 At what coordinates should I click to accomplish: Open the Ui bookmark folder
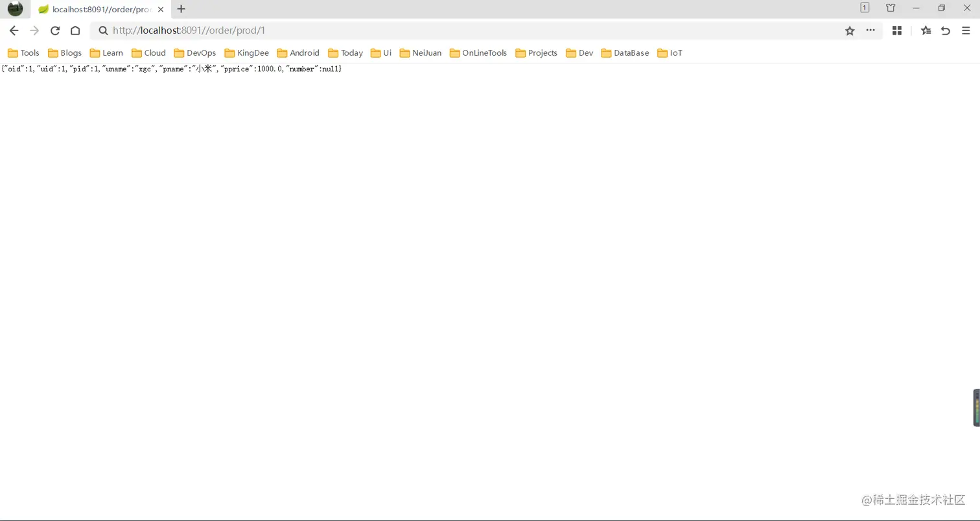click(x=381, y=53)
